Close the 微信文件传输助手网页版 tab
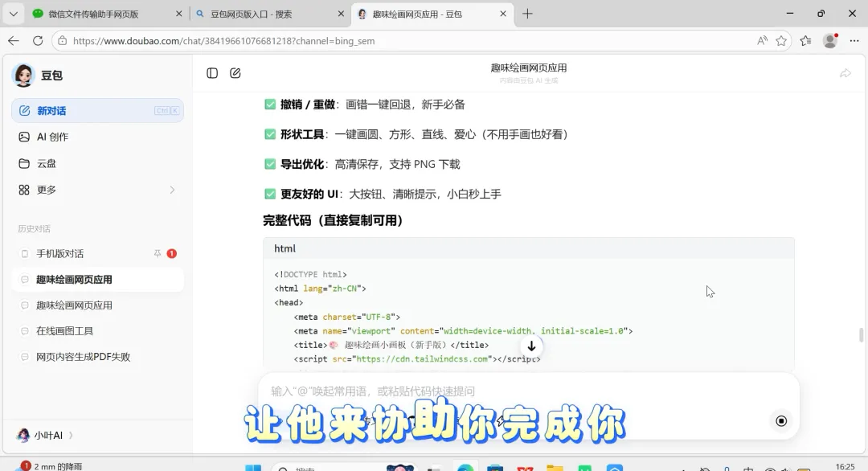The width and height of the screenshot is (868, 471). tap(178, 14)
